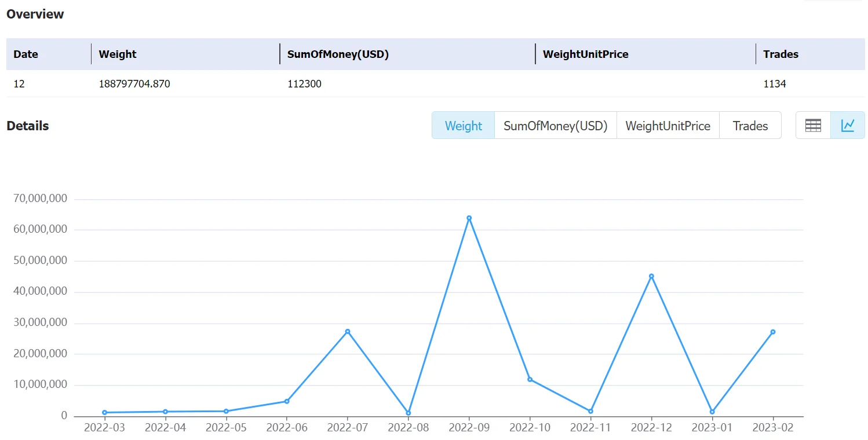This screenshot has height=440, width=868.
Task: Select the Trades tab
Action: point(750,126)
